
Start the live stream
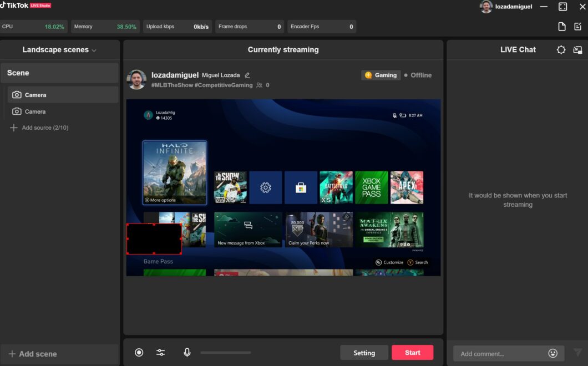[413, 353]
